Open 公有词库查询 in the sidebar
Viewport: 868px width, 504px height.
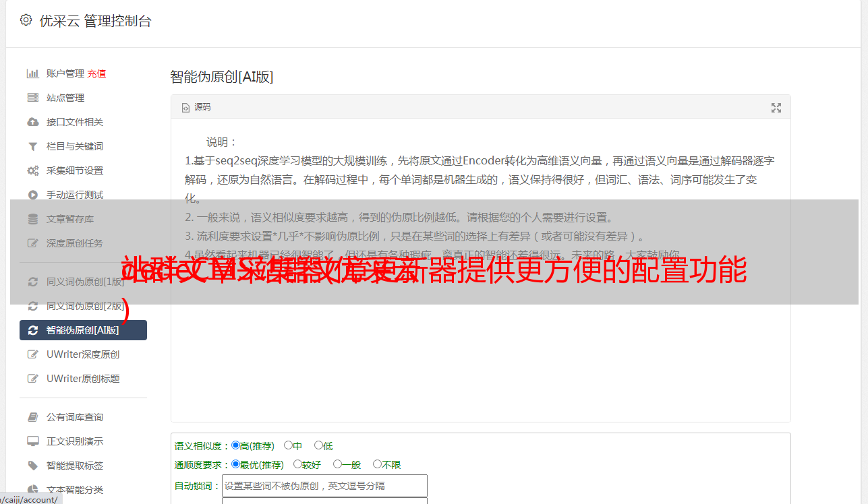coord(75,417)
